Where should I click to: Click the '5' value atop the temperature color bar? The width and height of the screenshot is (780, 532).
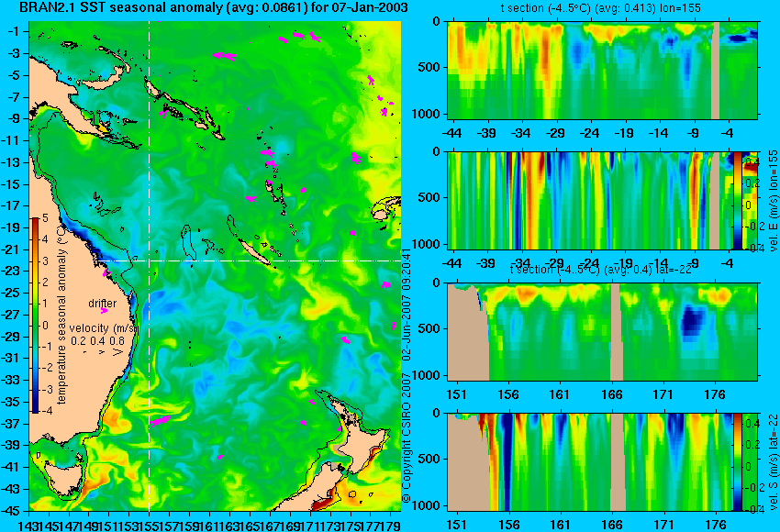click(x=45, y=217)
